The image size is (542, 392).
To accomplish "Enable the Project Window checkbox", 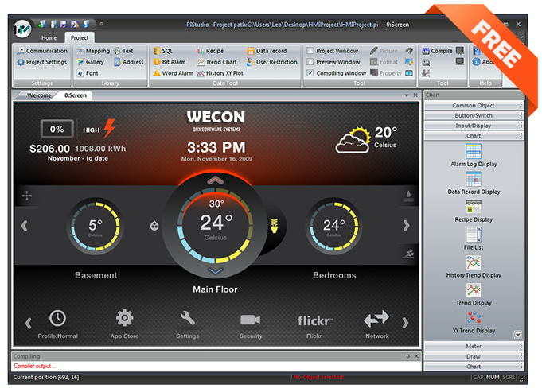I will point(310,51).
